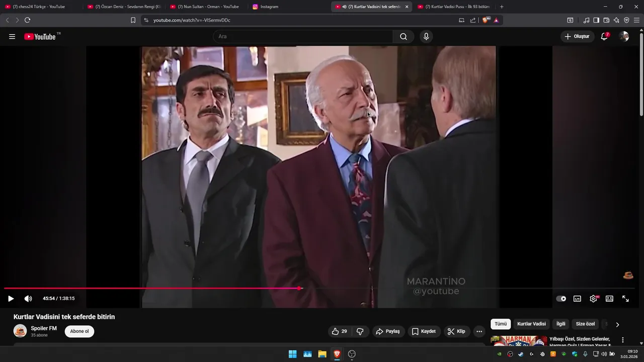Select the İlgili filter chip
The height and width of the screenshot is (362, 644).
click(x=560, y=324)
